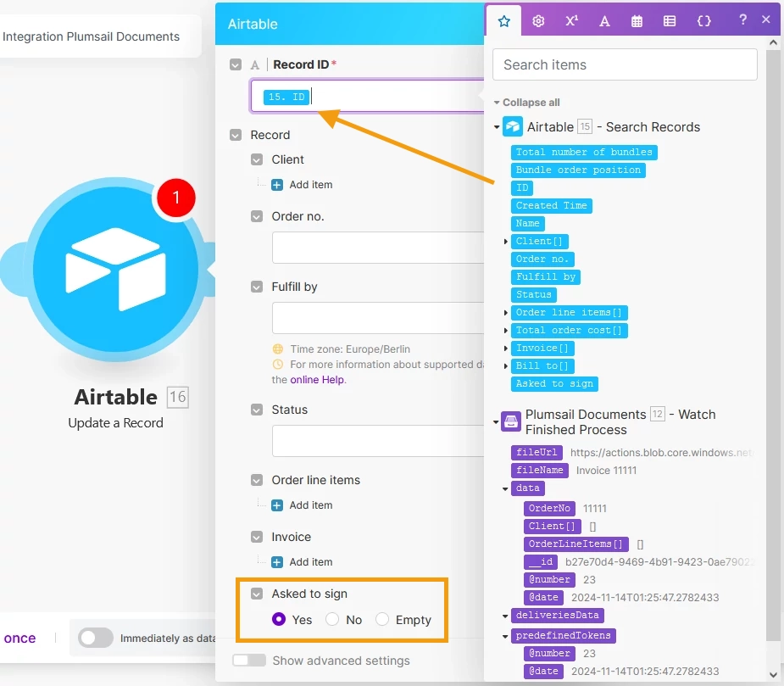Click the Status input field
Screen dimensions: 784x686
click(x=378, y=441)
